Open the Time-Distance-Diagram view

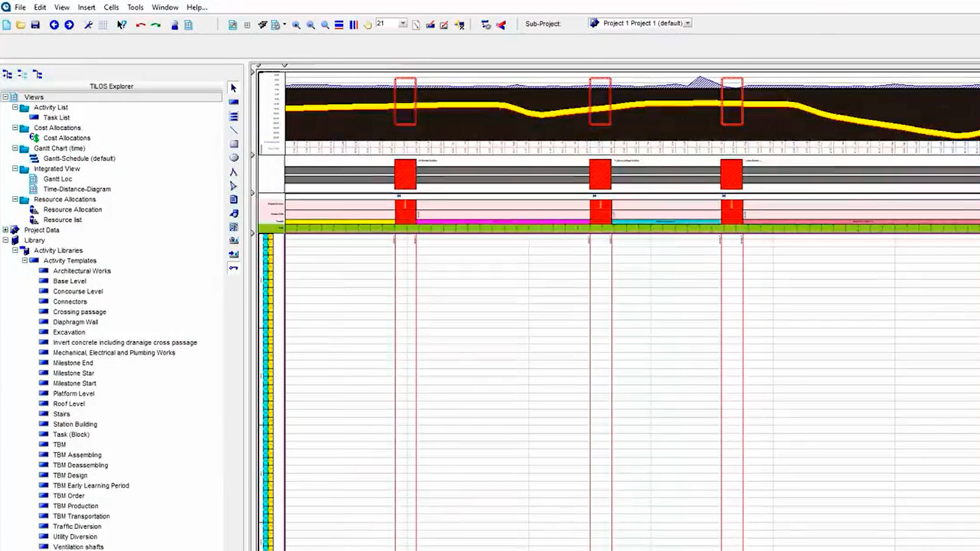coord(77,189)
